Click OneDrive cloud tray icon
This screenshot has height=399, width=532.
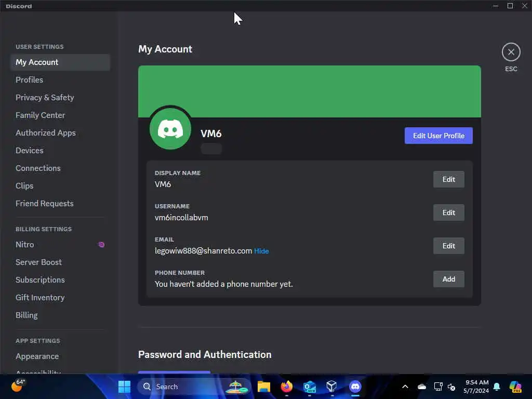click(x=422, y=387)
